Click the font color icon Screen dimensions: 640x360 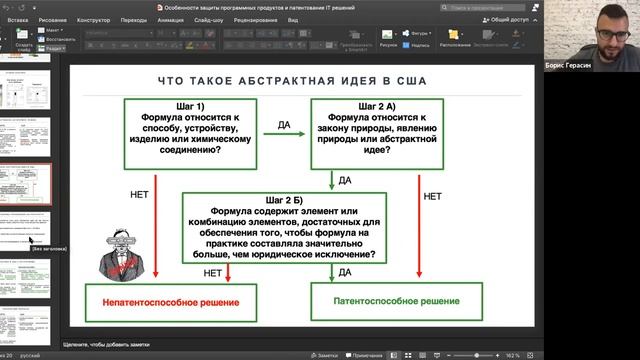204,45
